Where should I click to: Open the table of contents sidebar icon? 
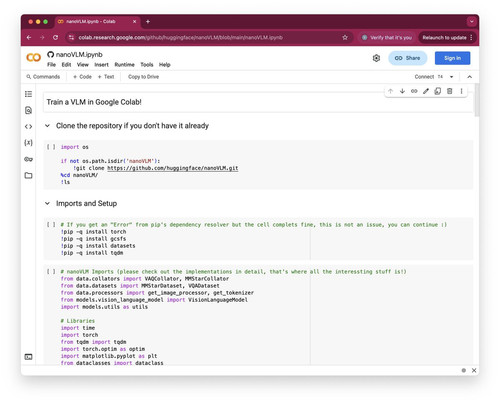point(28,94)
